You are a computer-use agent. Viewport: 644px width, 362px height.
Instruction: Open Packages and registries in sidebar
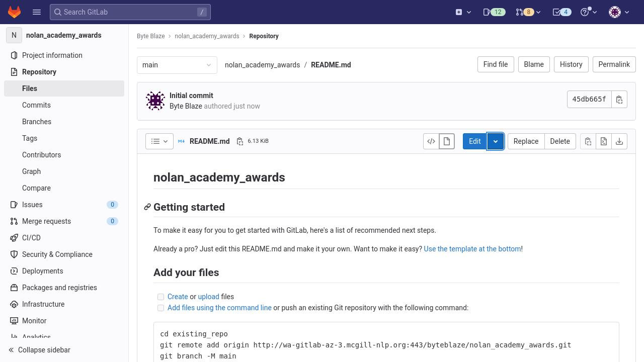click(x=64, y=288)
